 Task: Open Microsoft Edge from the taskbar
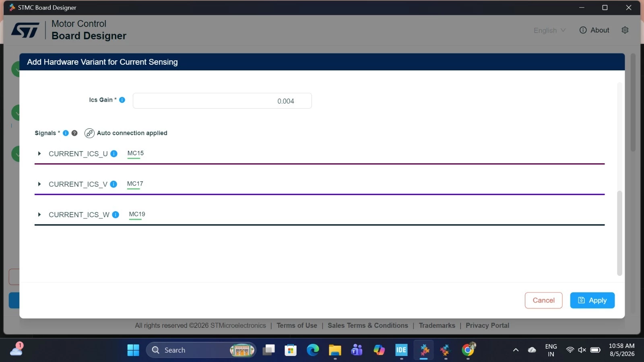[313, 350]
